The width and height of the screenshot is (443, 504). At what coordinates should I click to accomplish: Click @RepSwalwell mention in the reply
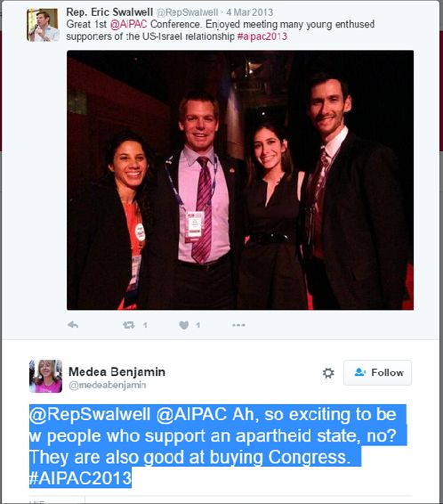click(90, 414)
